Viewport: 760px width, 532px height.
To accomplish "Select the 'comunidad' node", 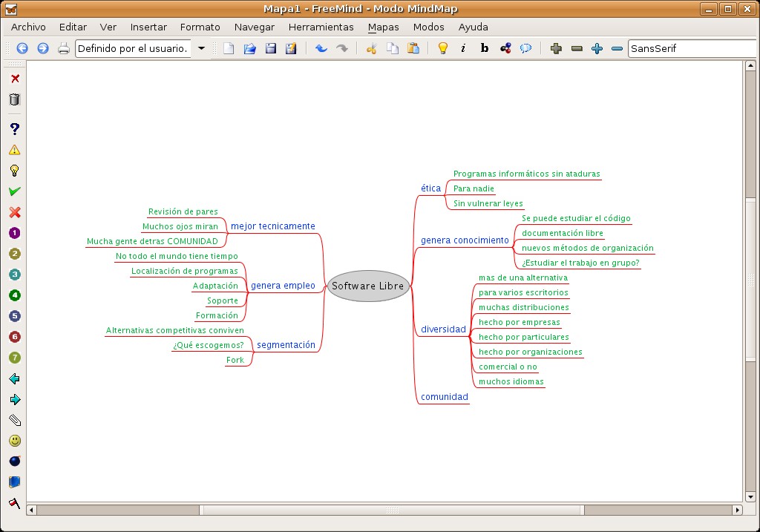I will (x=445, y=397).
